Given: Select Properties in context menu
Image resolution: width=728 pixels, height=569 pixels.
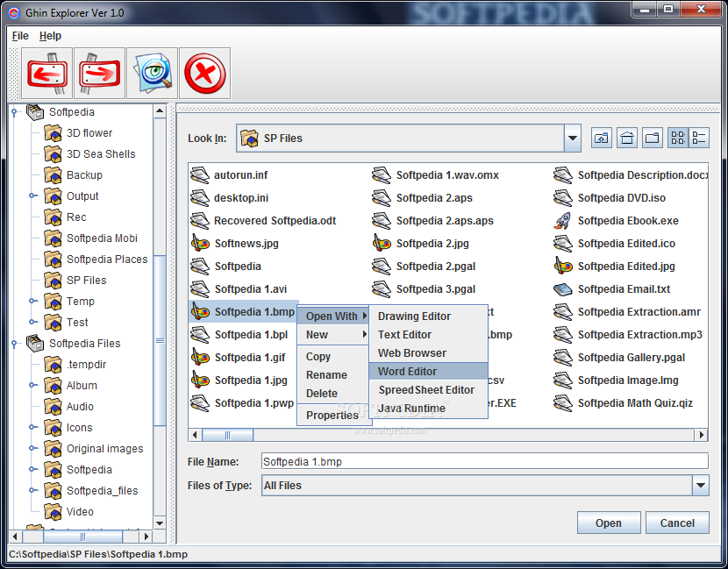Looking at the screenshot, I should coord(333,416).
